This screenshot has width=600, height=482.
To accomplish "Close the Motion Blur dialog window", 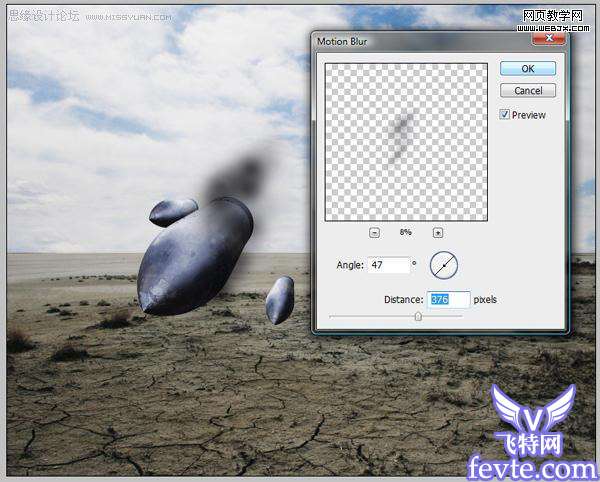I will pyautogui.click(x=549, y=38).
